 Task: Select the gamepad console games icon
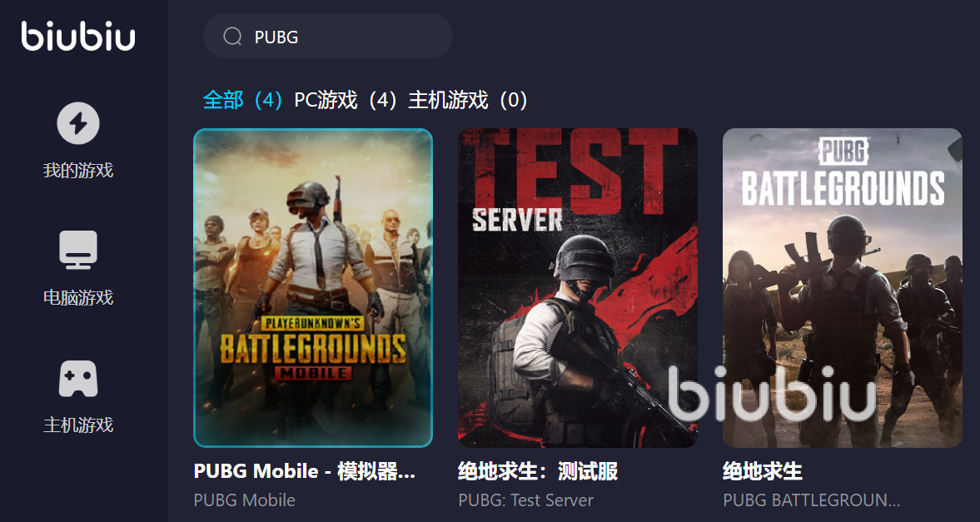(x=78, y=378)
